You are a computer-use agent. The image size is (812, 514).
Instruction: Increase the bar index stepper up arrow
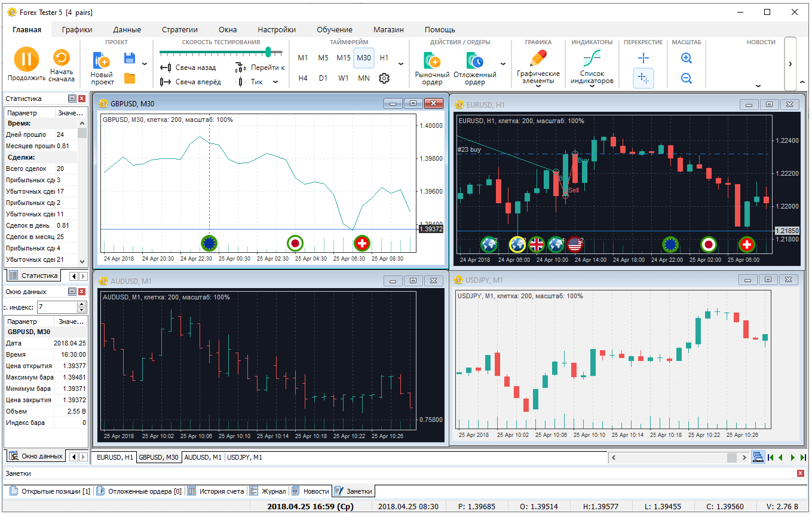(x=82, y=304)
